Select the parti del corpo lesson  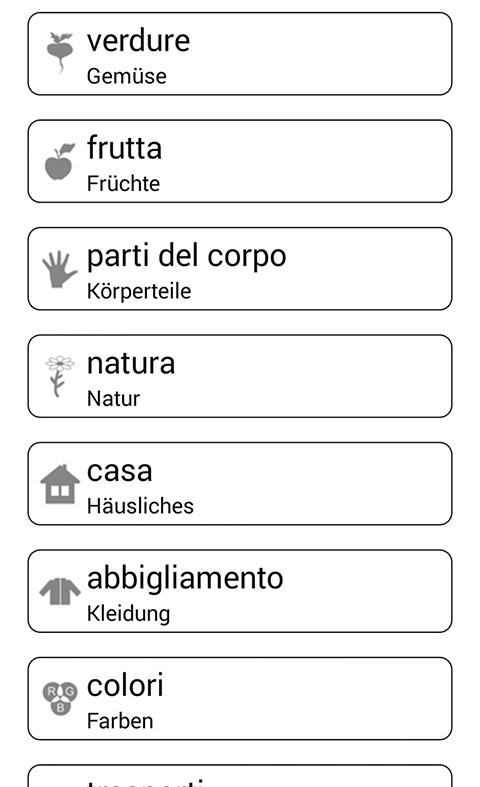click(240, 269)
